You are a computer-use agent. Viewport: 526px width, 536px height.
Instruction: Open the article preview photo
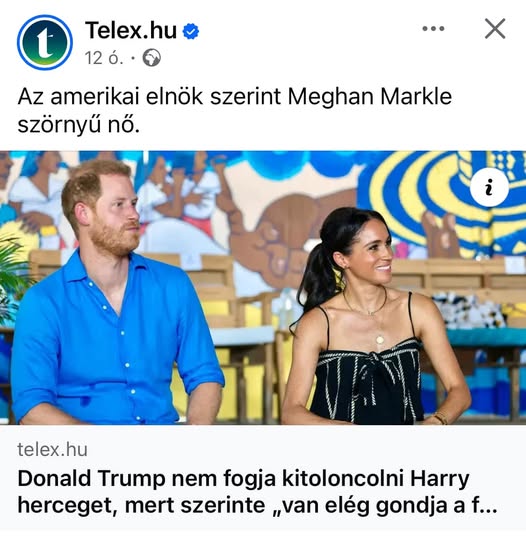tap(263, 287)
